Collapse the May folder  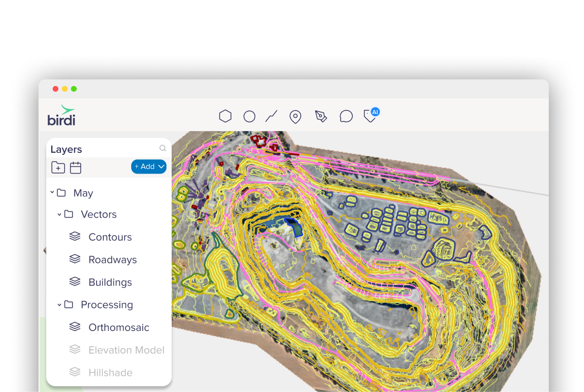point(52,192)
